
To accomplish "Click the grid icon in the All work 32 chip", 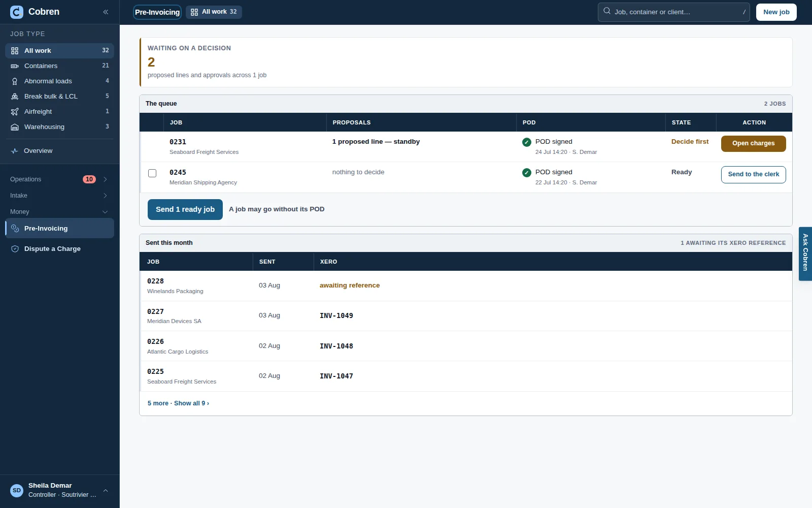I will click(194, 12).
